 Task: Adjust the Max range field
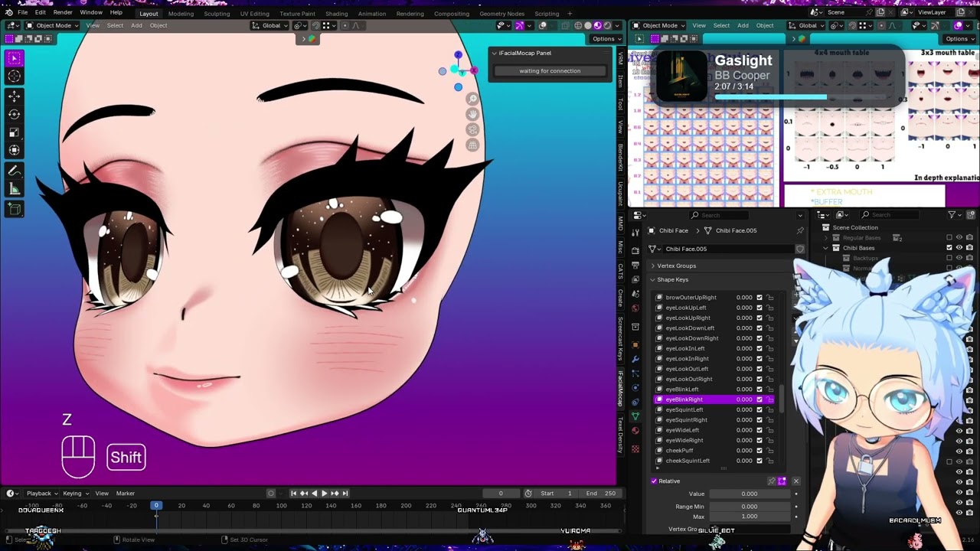(750, 517)
